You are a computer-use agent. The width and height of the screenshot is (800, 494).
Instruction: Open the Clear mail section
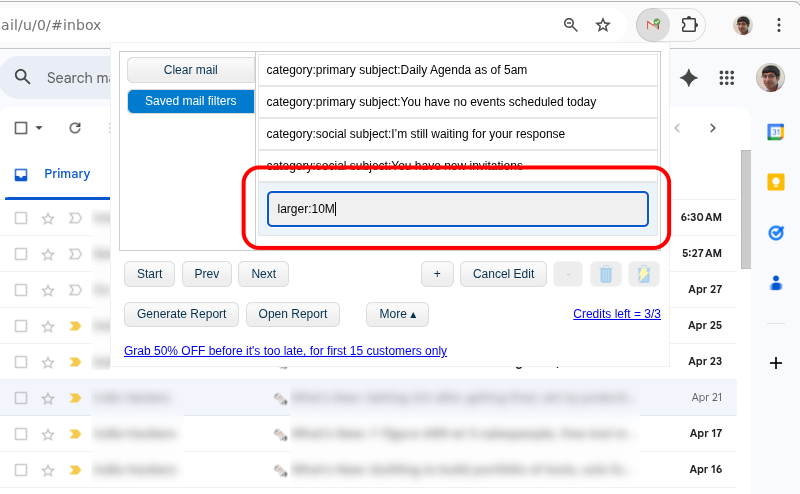[191, 70]
